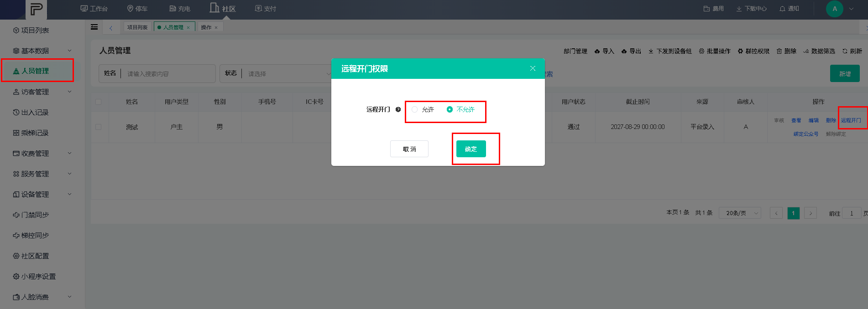Check the 测试 row checkbox

[98, 127]
